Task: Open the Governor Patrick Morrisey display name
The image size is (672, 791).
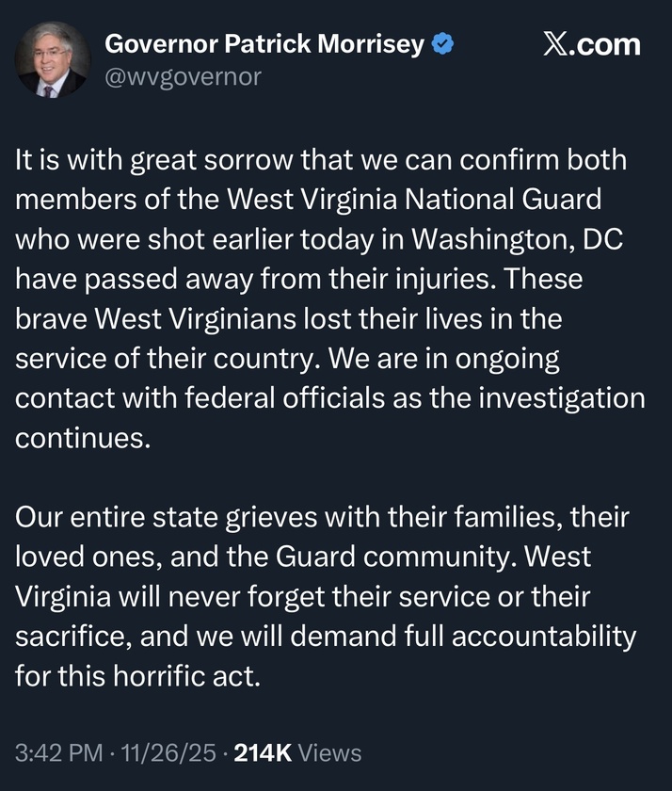Action: pos(264,43)
